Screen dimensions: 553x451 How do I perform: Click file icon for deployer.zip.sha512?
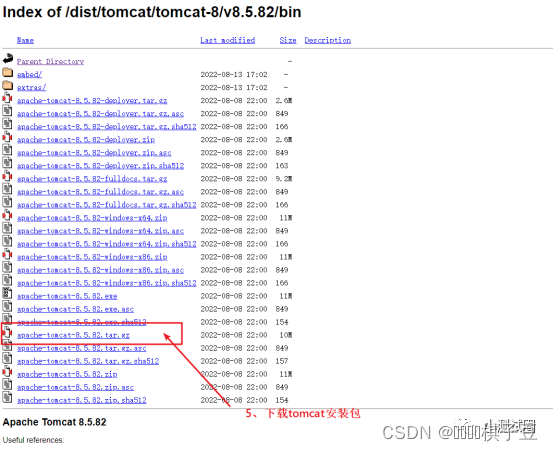tap(7, 163)
